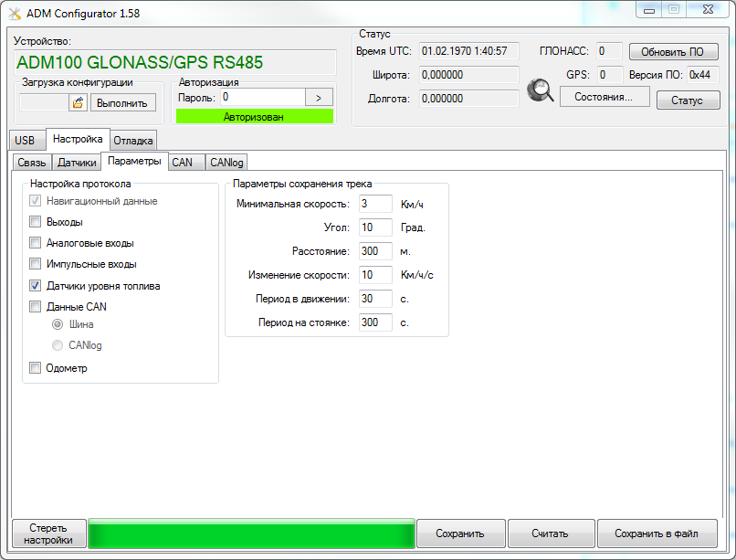
Task: Select the CANlog radio button
Action: click(58, 345)
